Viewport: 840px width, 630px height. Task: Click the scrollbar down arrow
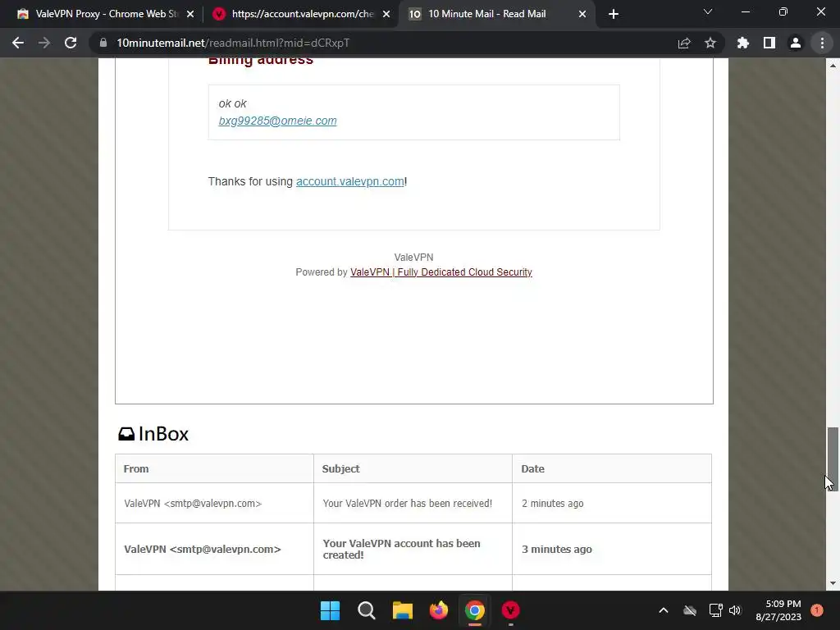pyautogui.click(x=833, y=583)
